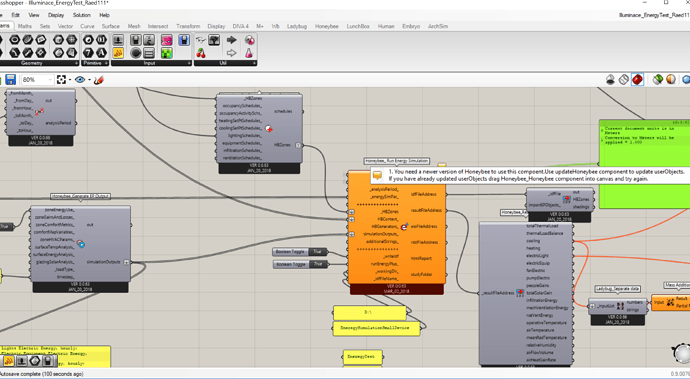The image size is (690, 379).
Task: Select the cherry icon in Util panel
Action: click(201, 54)
